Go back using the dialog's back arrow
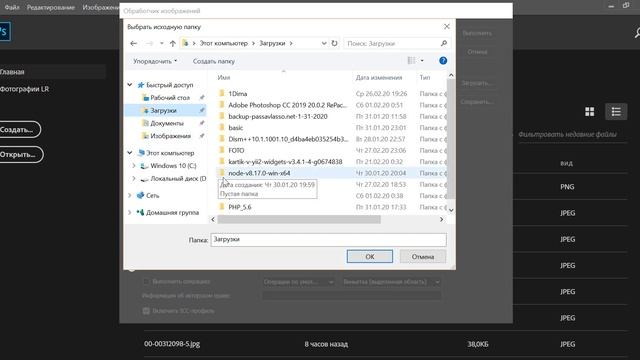640x360 pixels. 133,43
